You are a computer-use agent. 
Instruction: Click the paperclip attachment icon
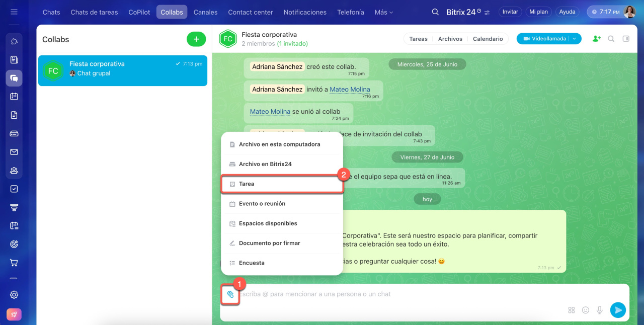point(230,294)
